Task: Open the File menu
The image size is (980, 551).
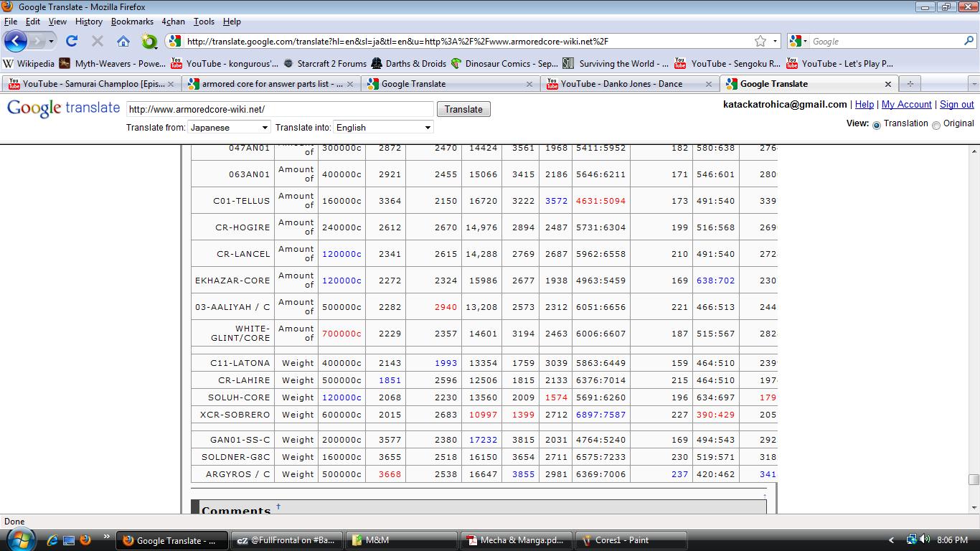Action: click(x=11, y=22)
